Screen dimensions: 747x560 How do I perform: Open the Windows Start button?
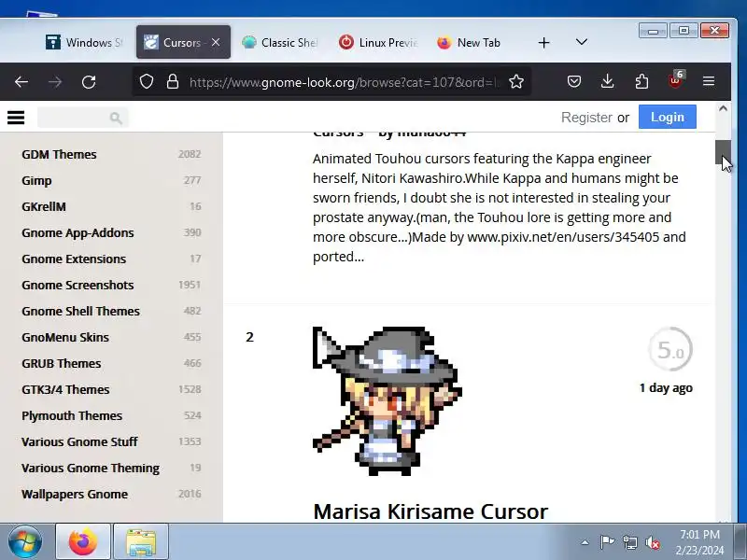pyautogui.click(x=25, y=542)
